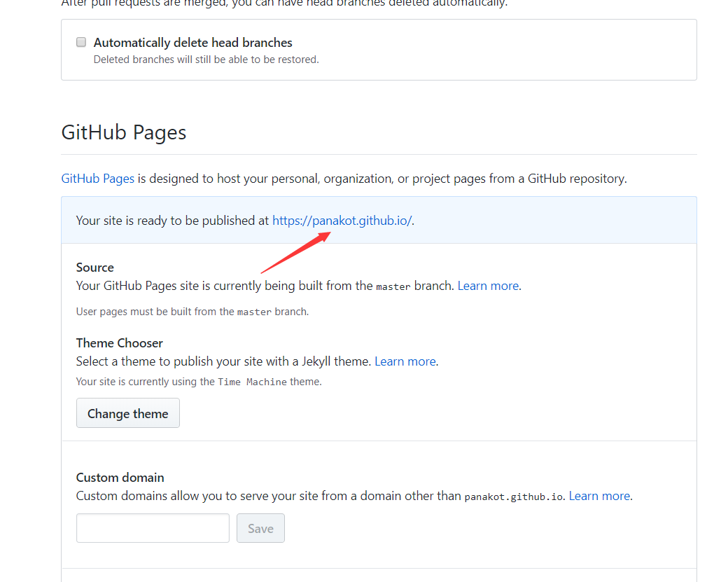Click the "Deleted branches will still be able" note
Image resolution: width=728 pixels, height=582 pixels.
pyautogui.click(x=206, y=60)
